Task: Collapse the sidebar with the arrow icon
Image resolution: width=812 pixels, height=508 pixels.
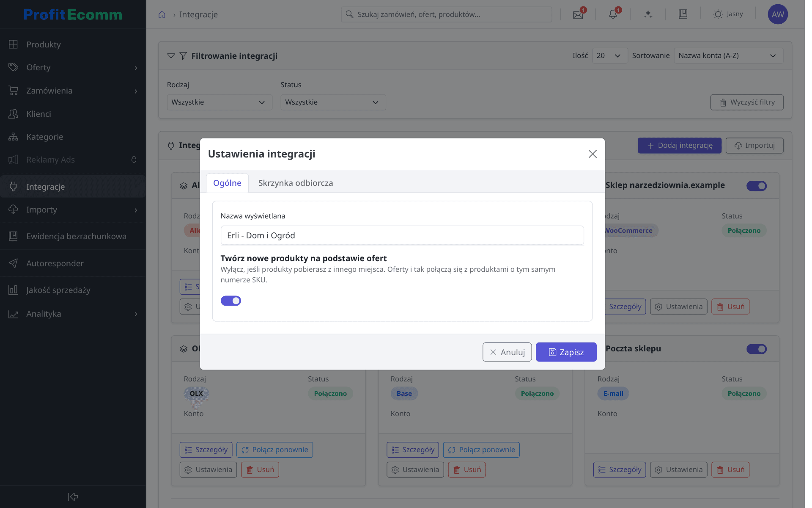Action: [73, 497]
